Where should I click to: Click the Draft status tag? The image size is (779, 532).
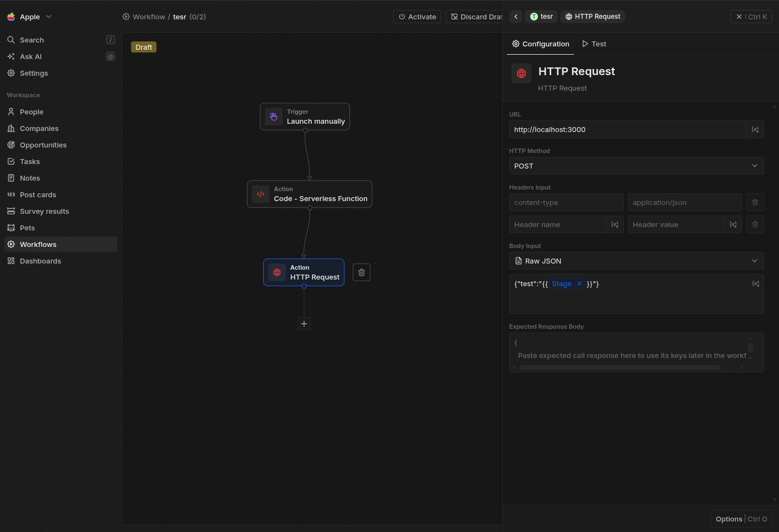click(x=144, y=47)
